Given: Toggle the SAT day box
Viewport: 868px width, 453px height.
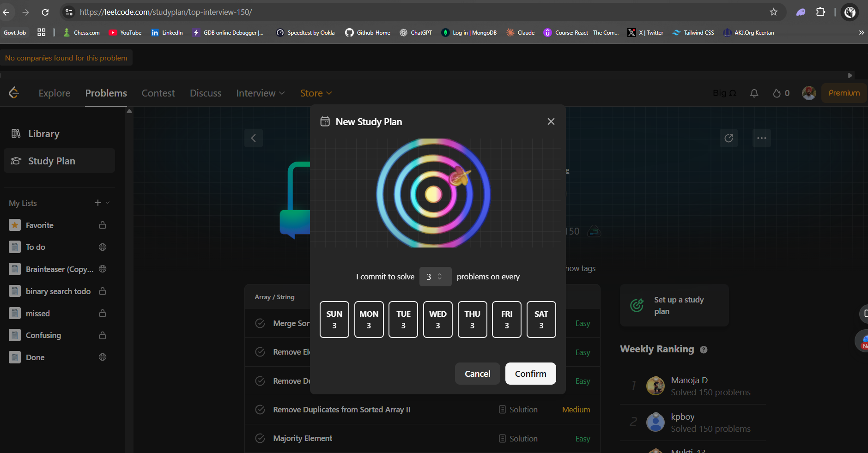Looking at the screenshot, I should (541, 320).
